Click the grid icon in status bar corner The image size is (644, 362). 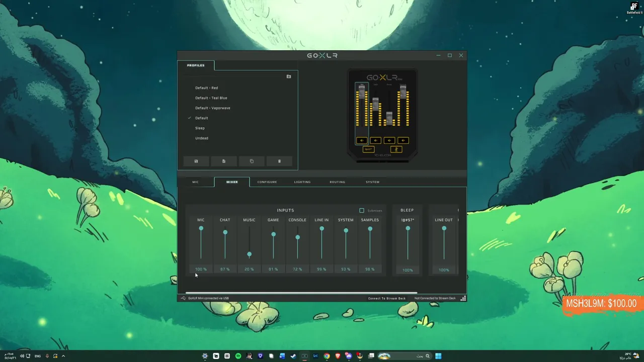click(463, 298)
